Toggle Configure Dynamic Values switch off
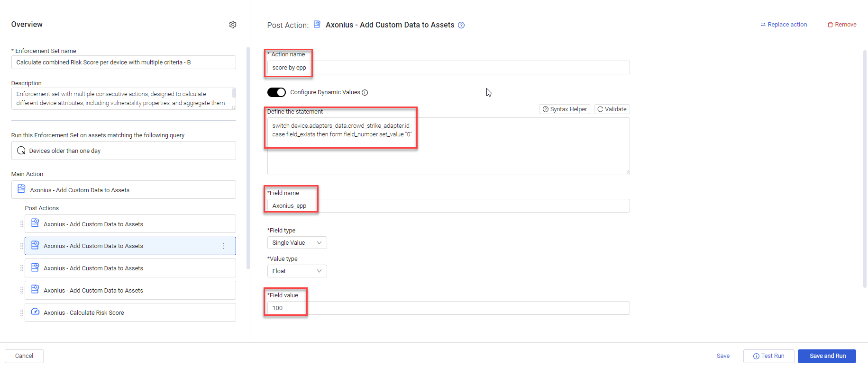 click(x=276, y=92)
